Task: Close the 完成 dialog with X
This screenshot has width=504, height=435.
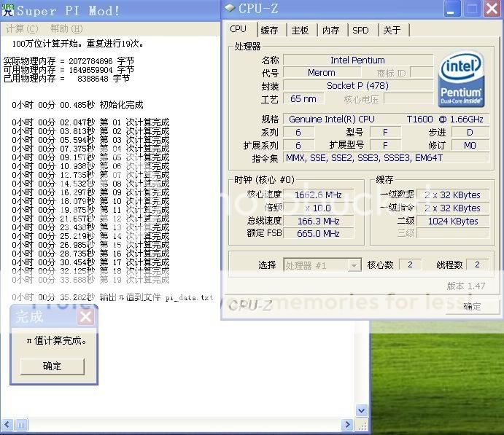Action: tap(85, 317)
